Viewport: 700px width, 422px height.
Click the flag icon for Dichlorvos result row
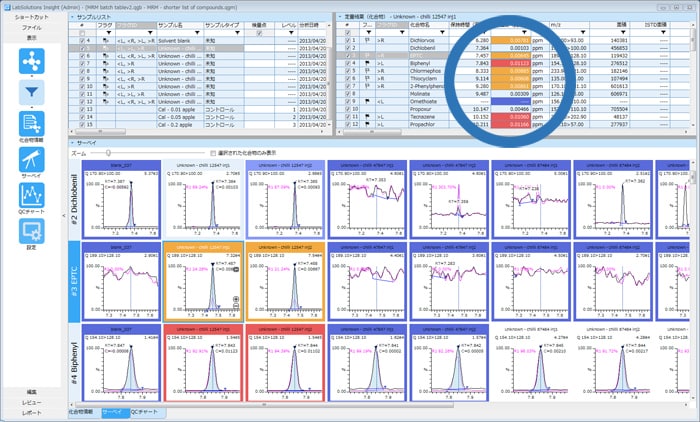point(368,40)
